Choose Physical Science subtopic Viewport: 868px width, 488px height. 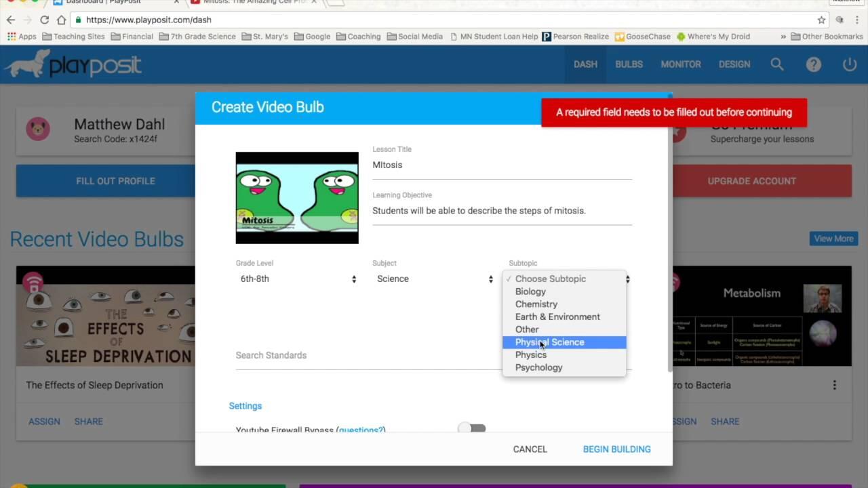(x=564, y=342)
